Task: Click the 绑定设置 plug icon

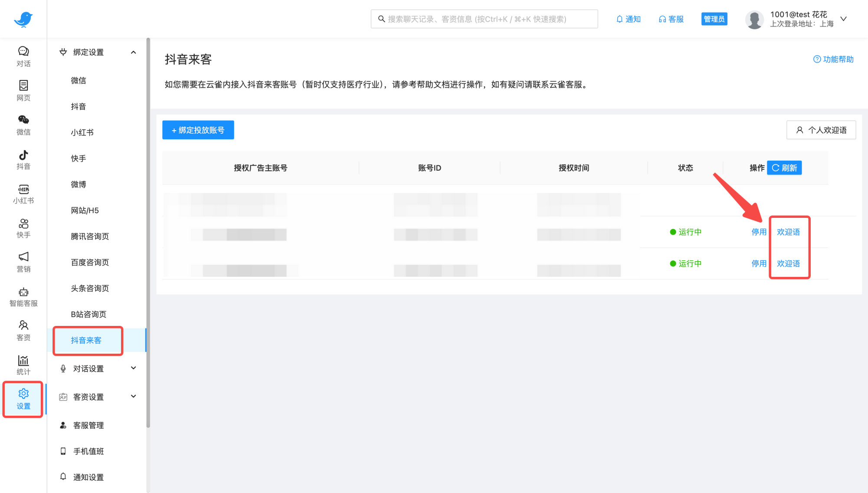Action: 63,52
